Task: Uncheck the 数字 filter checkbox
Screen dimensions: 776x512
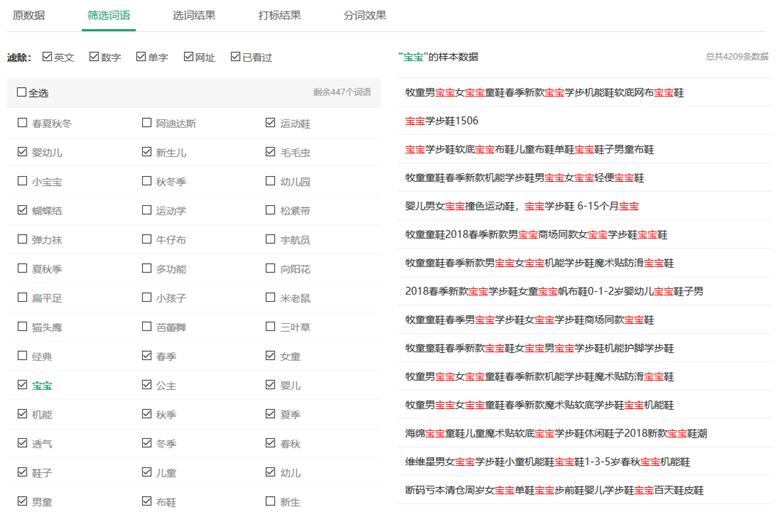Action: [94, 56]
